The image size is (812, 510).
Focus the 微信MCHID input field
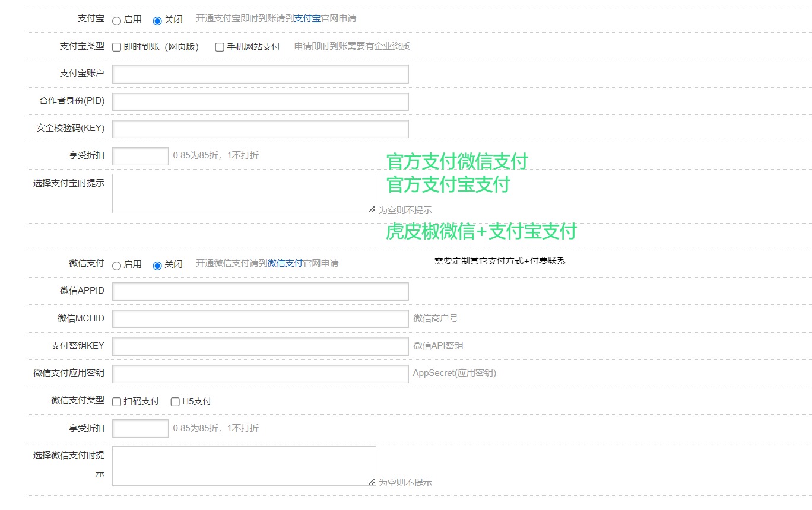pos(260,319)
